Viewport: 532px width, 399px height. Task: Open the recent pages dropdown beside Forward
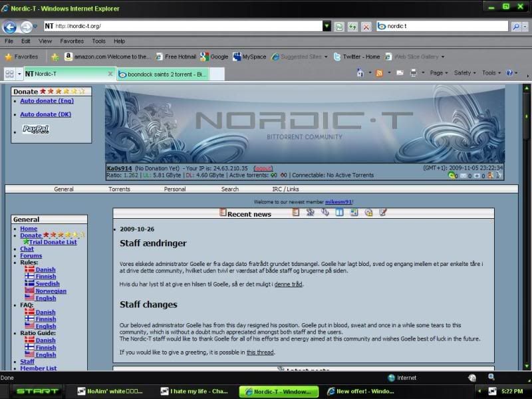coord(35,27)
